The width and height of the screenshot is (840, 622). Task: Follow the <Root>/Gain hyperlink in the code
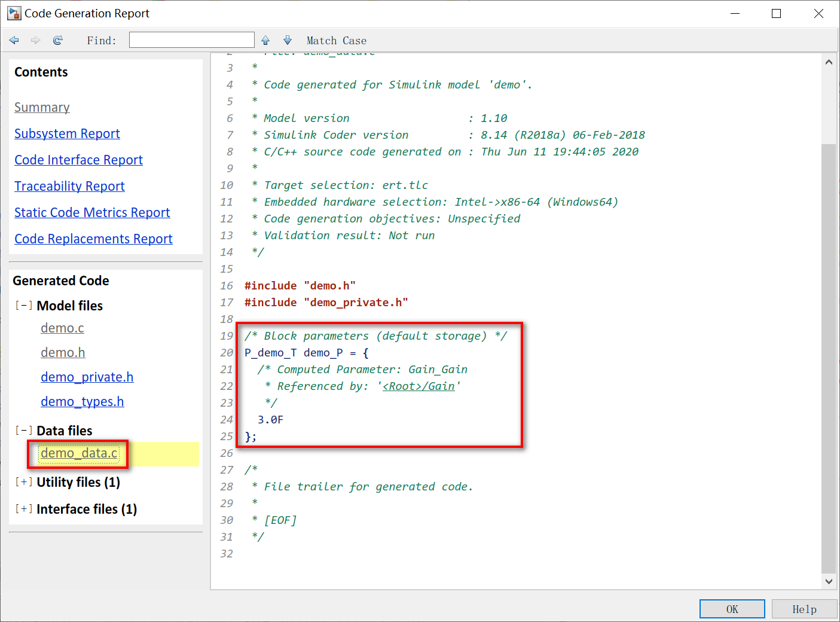point(419,386)
